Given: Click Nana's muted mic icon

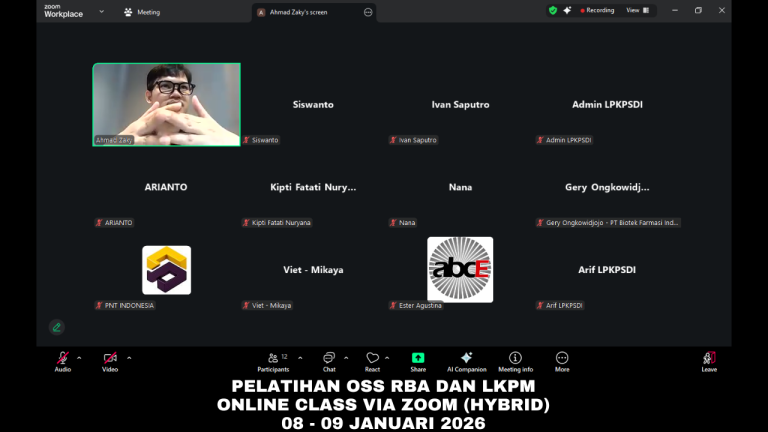Looking at the screenshot, I should [393, 223].
